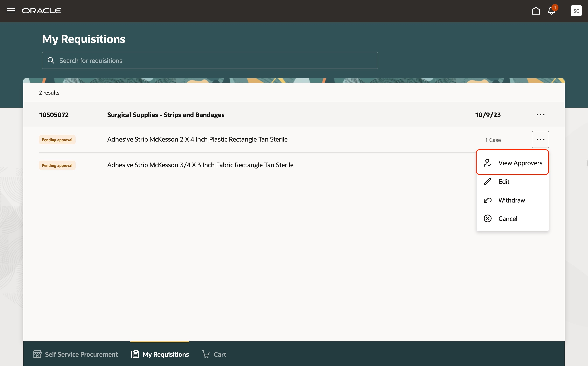This screenshot has width=588, height=366.
Task: Click the circled X Cancel icon
Action: (x=487, y=219)
